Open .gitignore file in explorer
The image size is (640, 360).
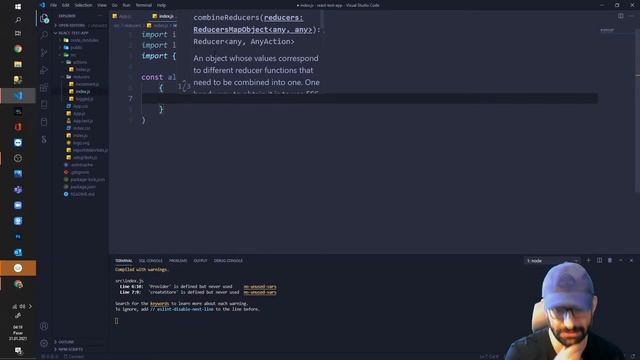click(x=80, y=172)
